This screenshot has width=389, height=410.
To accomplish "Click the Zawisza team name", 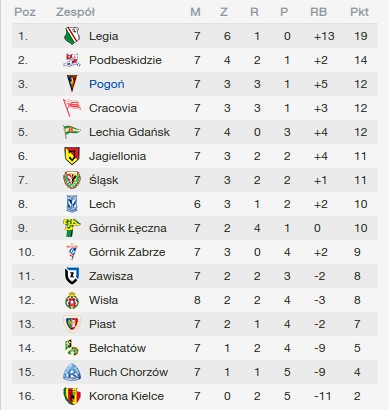I will [x=111, y=276].
